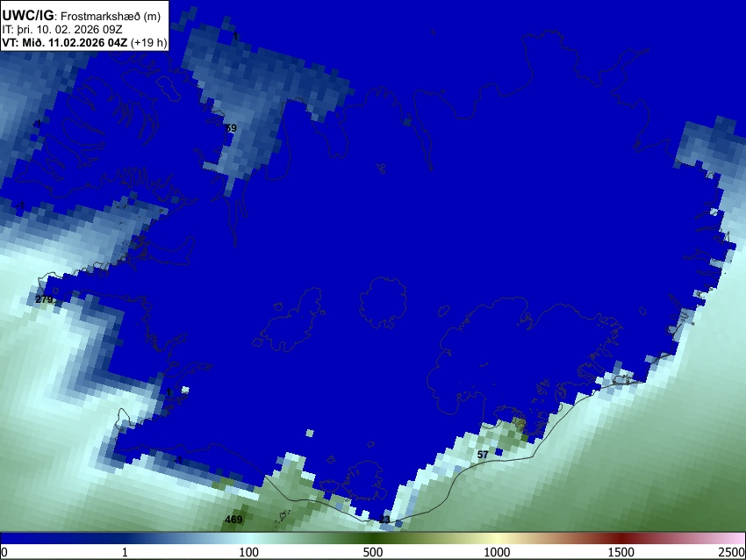Click the 57 value label on the map

(483, 455)
